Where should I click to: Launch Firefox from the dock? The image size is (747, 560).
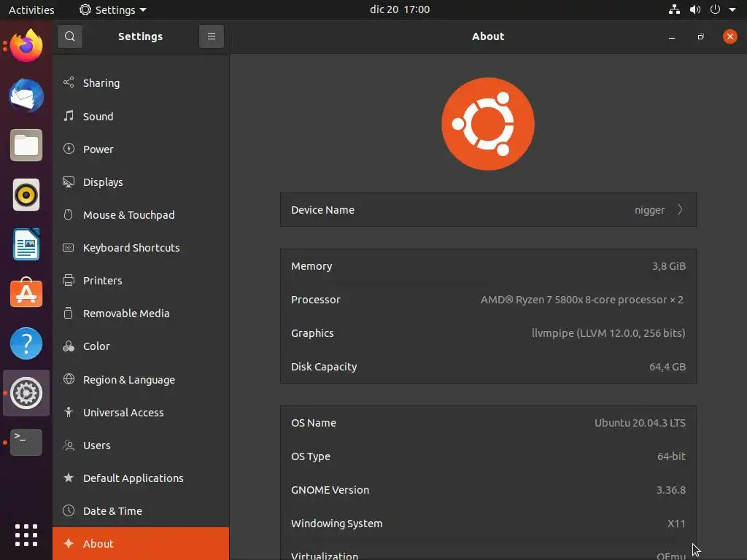(26, 46)
